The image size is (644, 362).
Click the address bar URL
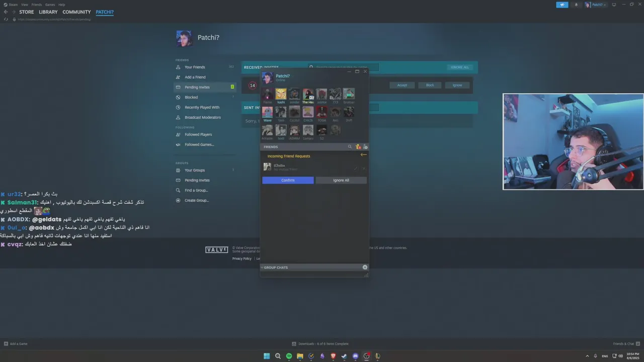point(54,19)
